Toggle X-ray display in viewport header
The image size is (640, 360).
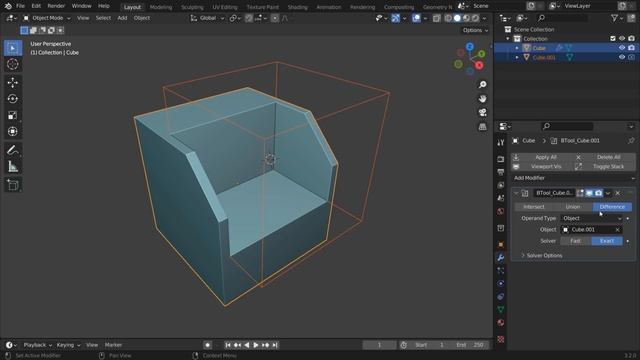437,18
